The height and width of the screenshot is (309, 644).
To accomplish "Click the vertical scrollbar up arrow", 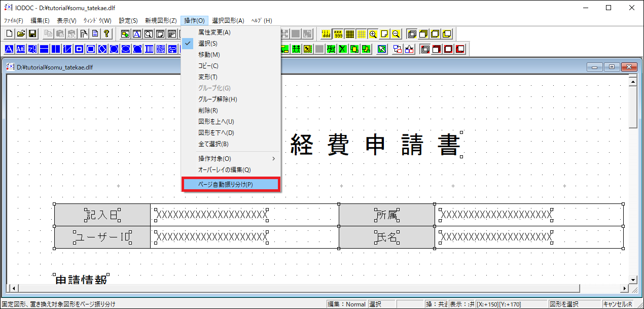I will (633, 81).
